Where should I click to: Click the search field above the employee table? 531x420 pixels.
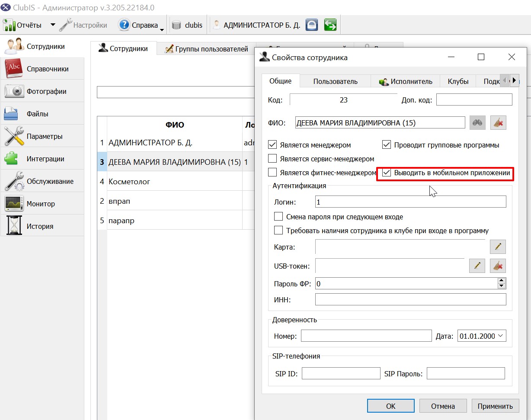(176, 92)
